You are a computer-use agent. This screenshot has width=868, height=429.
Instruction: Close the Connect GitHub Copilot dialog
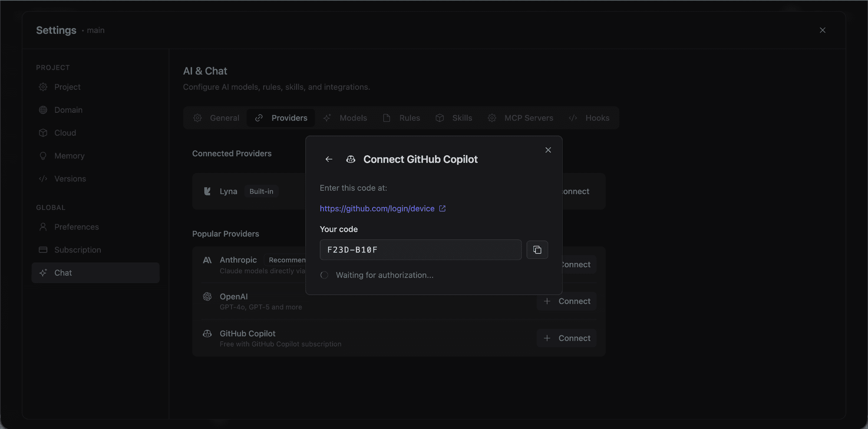coord(548,150)
